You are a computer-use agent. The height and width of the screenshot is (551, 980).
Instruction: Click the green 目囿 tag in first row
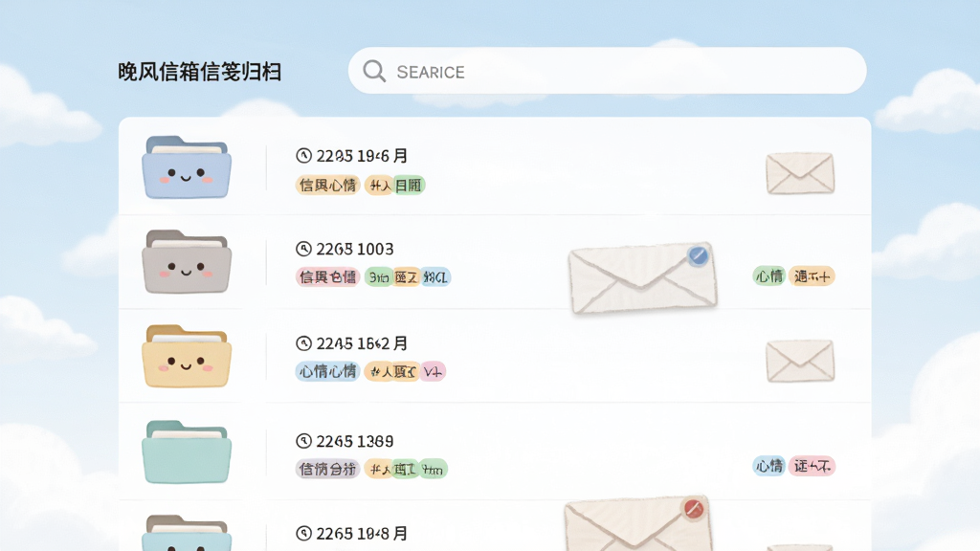[409, 185]
